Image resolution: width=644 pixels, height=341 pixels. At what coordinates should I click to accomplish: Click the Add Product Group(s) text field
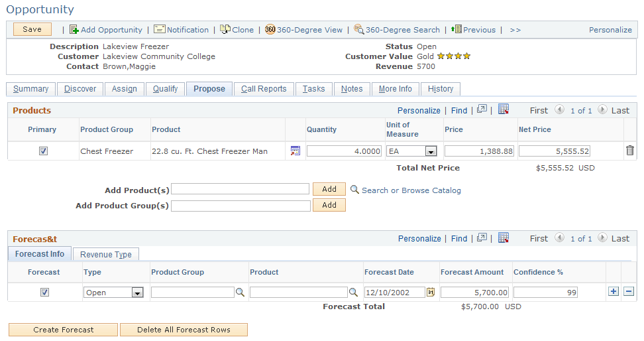[x=241, y=206]
